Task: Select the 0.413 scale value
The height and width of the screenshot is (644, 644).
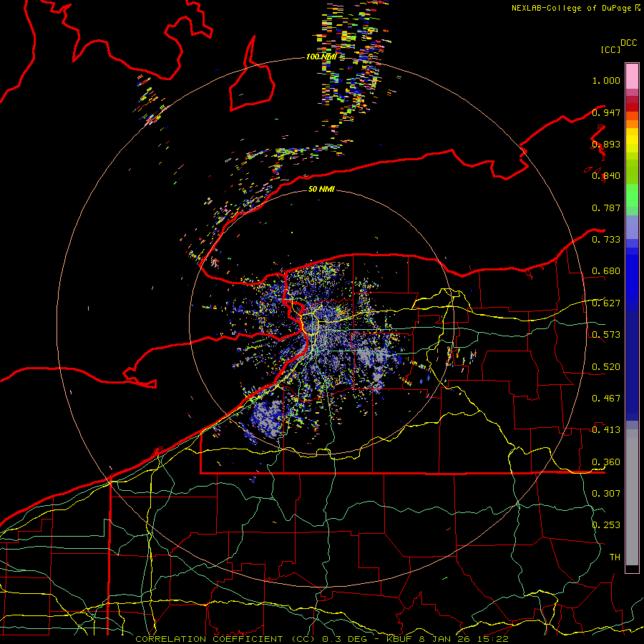Action: click(x=606, y=430)
